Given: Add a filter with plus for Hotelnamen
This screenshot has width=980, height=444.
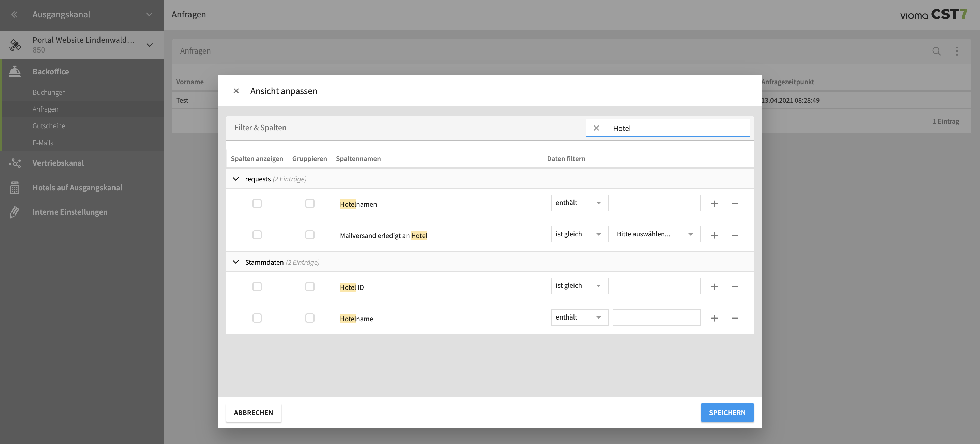Looking at the screenshot, I should click(715, 204).
